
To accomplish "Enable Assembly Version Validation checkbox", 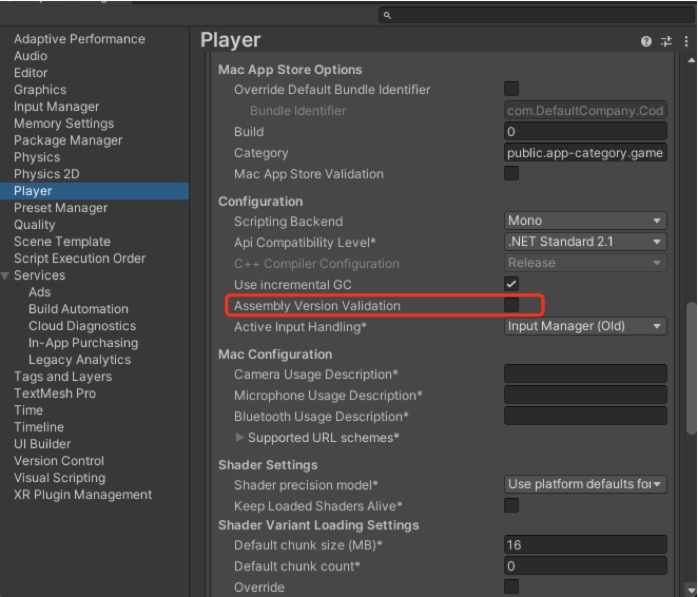I will click(x=512, y=305).
